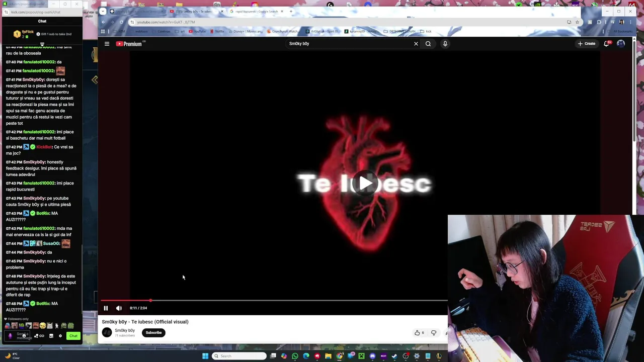Bookmark this page with the star icon
Screen dimensions: 644x362
577,22
